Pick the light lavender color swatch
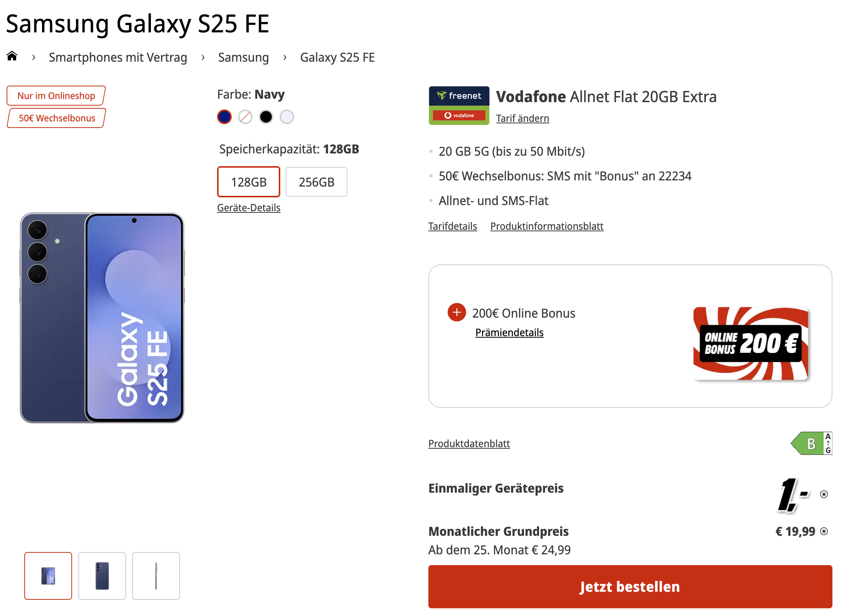Image resolution: width=849 pixels, height=616 pixels. click(x=286, y=117)
